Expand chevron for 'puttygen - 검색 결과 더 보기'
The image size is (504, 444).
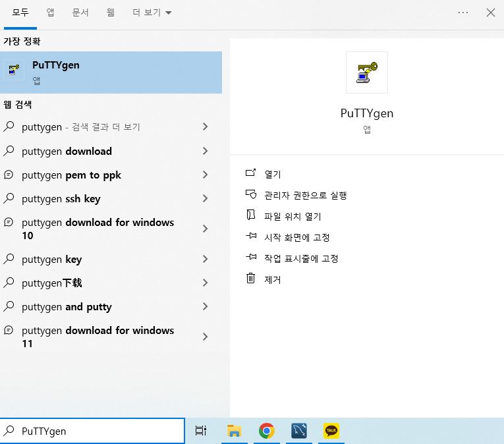[x=206, y=126]
